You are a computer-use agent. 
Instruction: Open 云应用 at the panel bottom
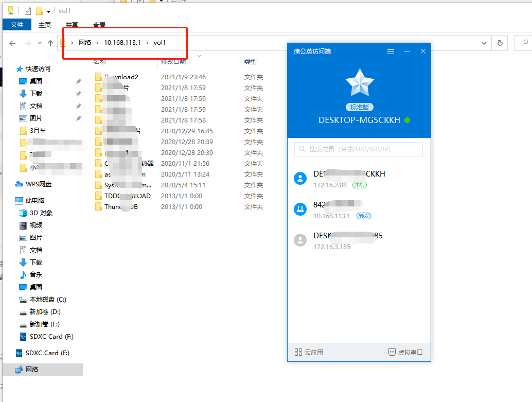(x=309, y=352)
